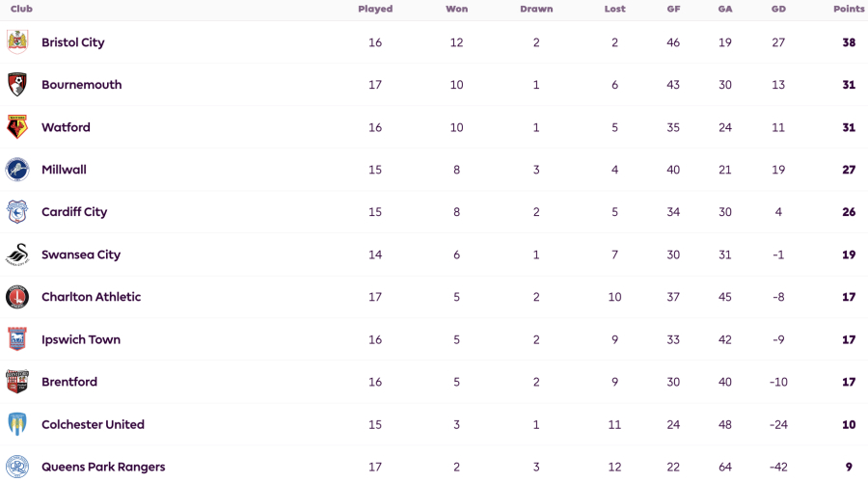Open the Cardiff City bluebird crest
868x482 pixels.
coord(17,212)
